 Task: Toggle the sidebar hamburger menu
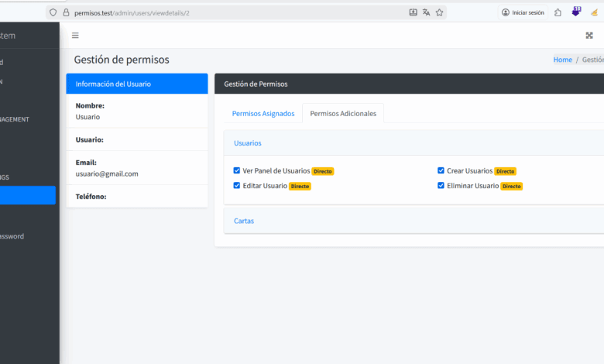pyautogui.click(x=75, y=35)
